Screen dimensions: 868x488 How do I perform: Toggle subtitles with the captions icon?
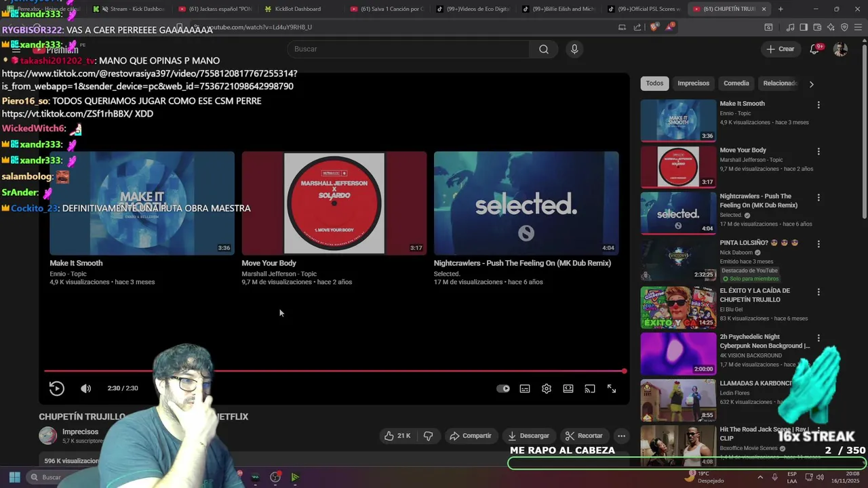525,388
